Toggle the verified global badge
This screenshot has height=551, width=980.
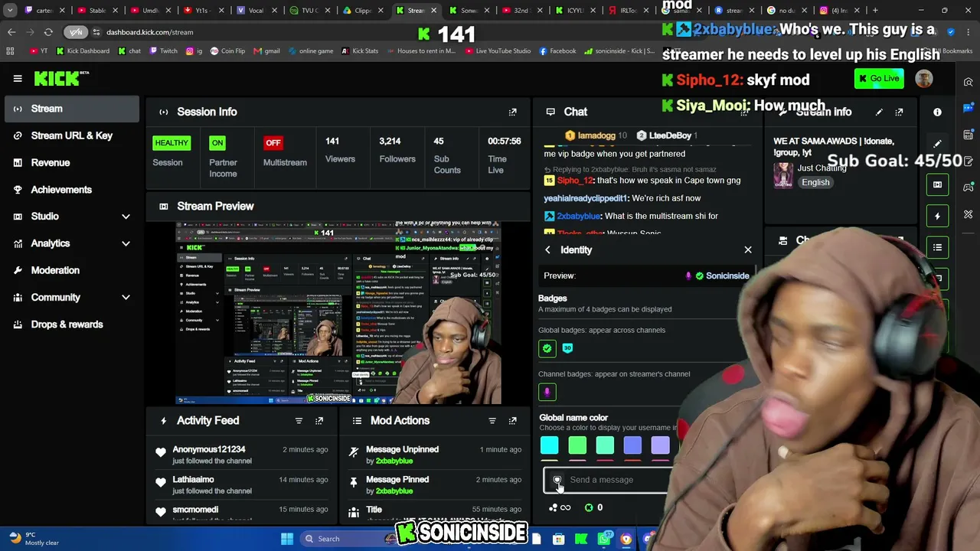coord(547,348)
